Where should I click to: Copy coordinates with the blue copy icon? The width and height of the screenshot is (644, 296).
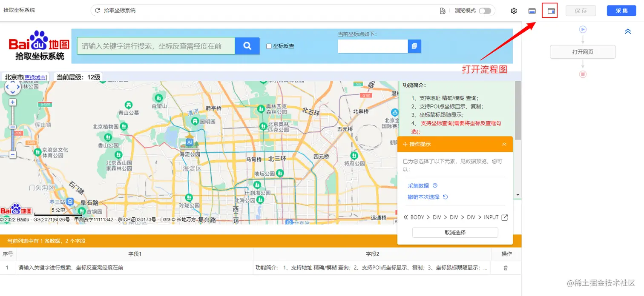414,46
